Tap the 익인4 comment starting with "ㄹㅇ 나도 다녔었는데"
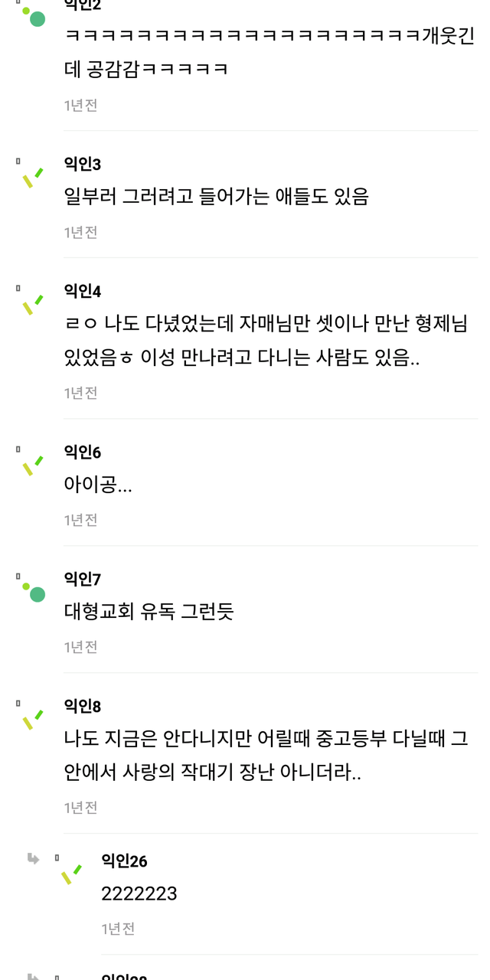Image resolution: width=490 pixels, height=980 pixels. [266, 341]
